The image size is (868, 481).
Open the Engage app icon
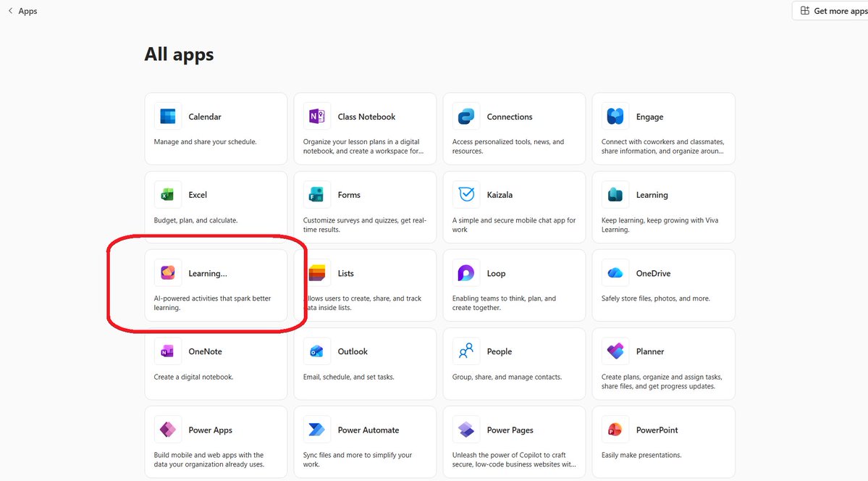pos(615,117)
